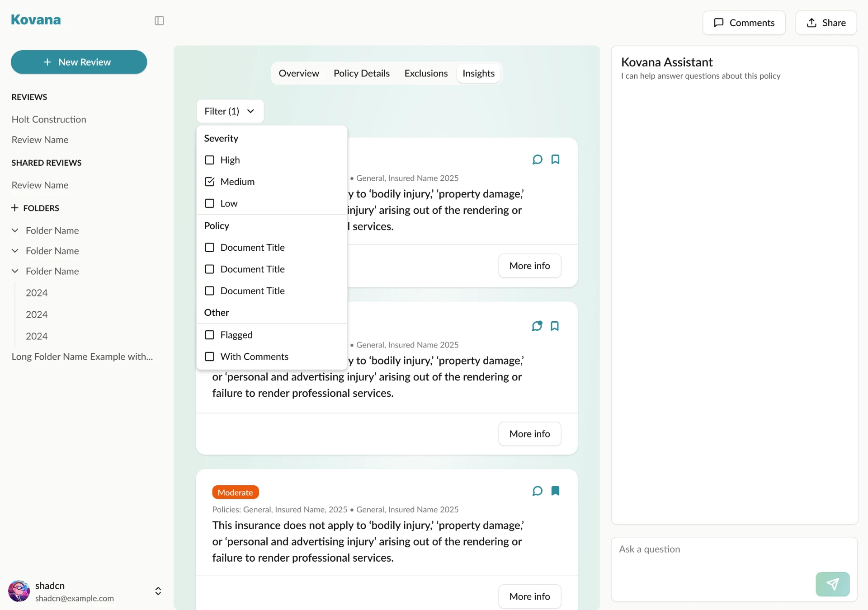
Task: Open Review Name under Shared Reviews
Action: [x=40, y=185]
